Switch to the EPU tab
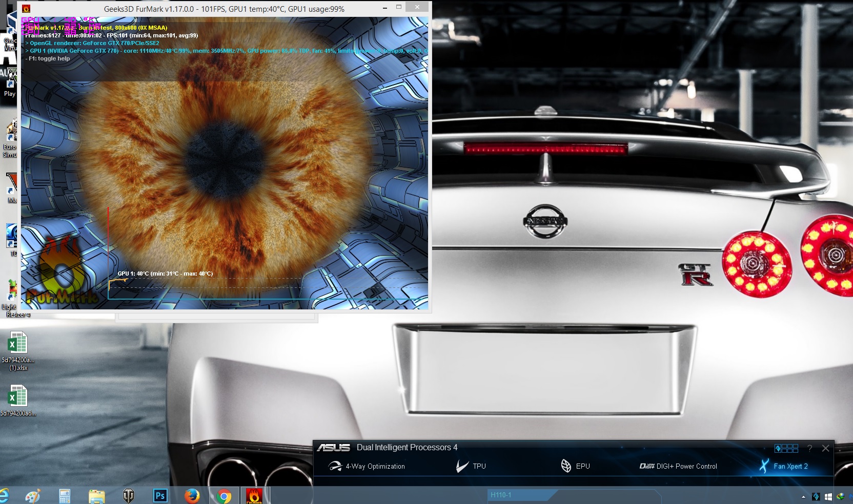The image size is (853, 504). click(x=575, y=466)
